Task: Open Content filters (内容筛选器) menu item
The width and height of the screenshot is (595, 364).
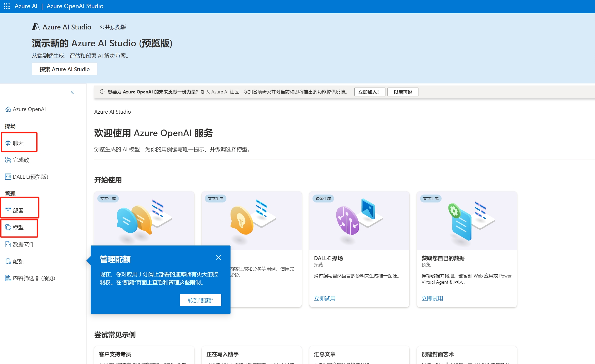Action: 34,278
